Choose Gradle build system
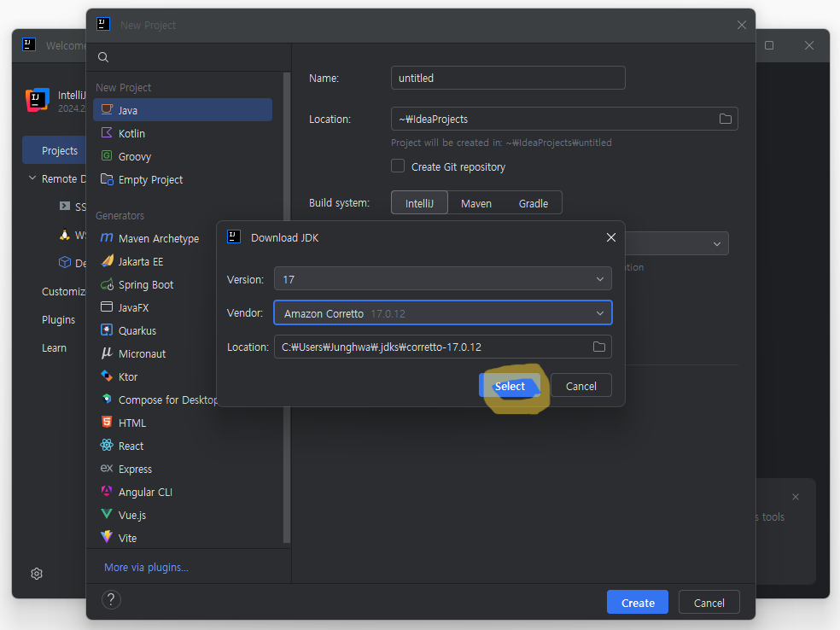This screenshot has width=840, height=630. (533, 203)
